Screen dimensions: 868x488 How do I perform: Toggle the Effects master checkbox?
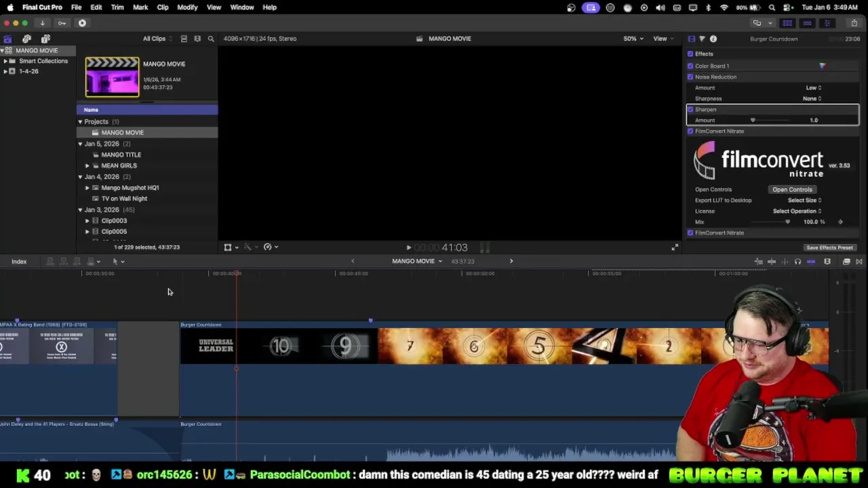coord(690,54)
